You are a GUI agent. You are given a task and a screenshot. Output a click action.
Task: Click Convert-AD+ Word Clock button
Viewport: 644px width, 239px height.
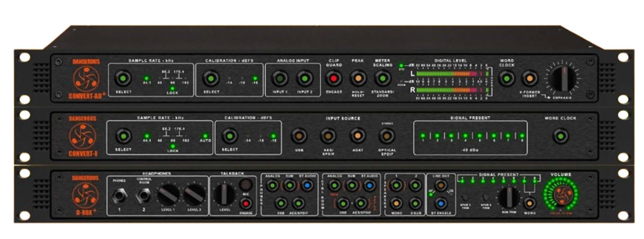point(507,78)
